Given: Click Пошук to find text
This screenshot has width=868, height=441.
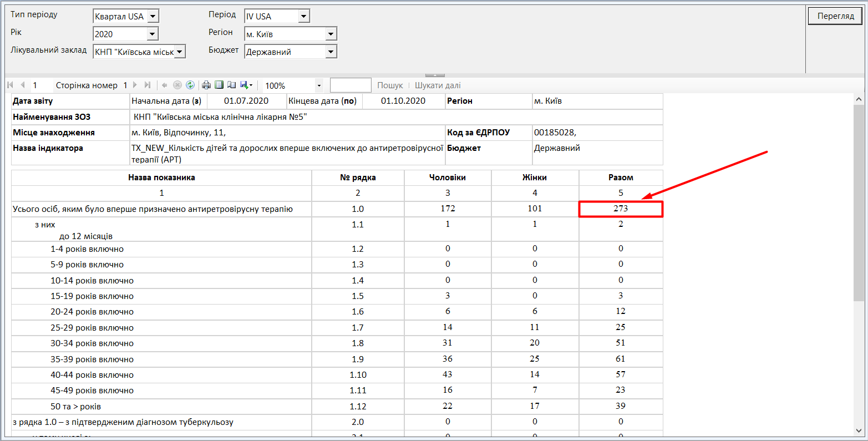Looking at the screenshot, I should [390, 85].
